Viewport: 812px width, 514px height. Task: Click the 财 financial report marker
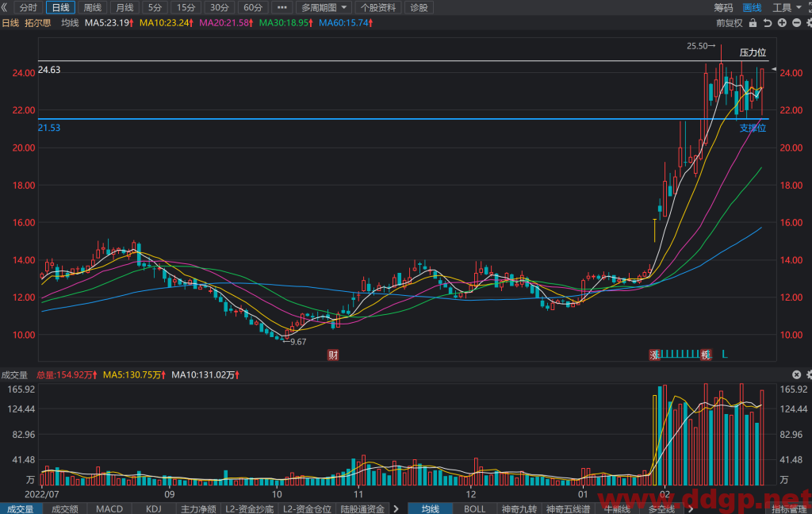333,355
